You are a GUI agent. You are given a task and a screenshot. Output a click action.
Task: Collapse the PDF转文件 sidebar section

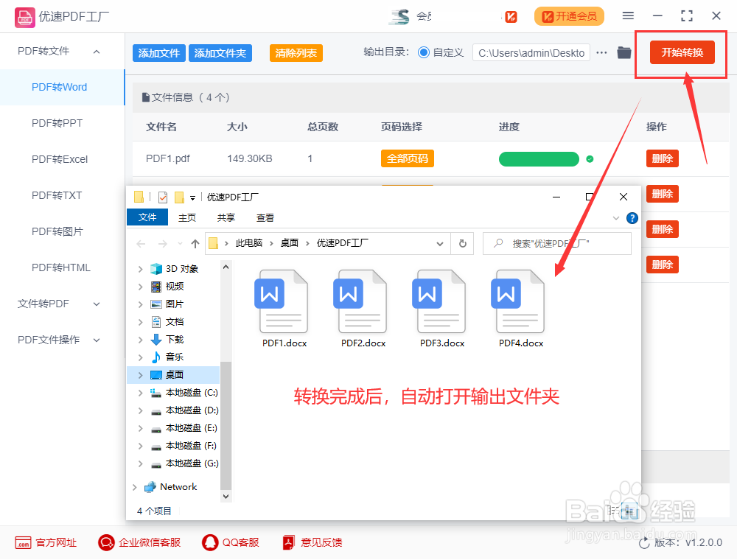point(97,52)
